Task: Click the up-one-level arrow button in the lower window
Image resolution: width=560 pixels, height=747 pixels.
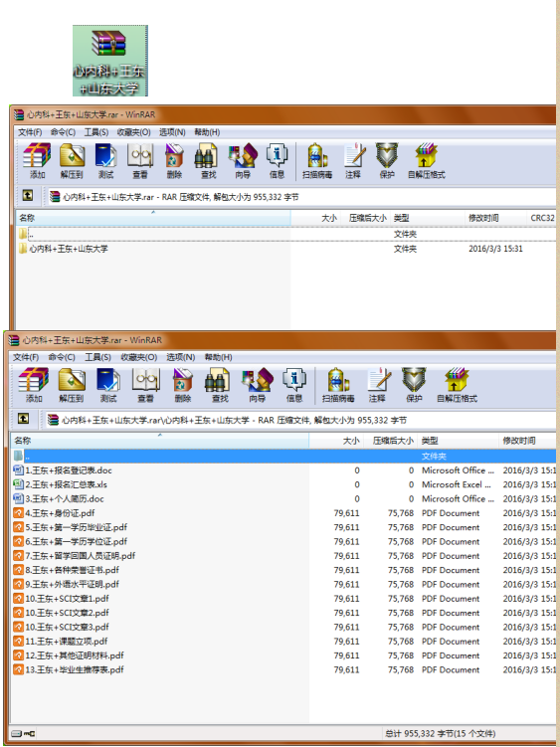Action: pos(23,419)
